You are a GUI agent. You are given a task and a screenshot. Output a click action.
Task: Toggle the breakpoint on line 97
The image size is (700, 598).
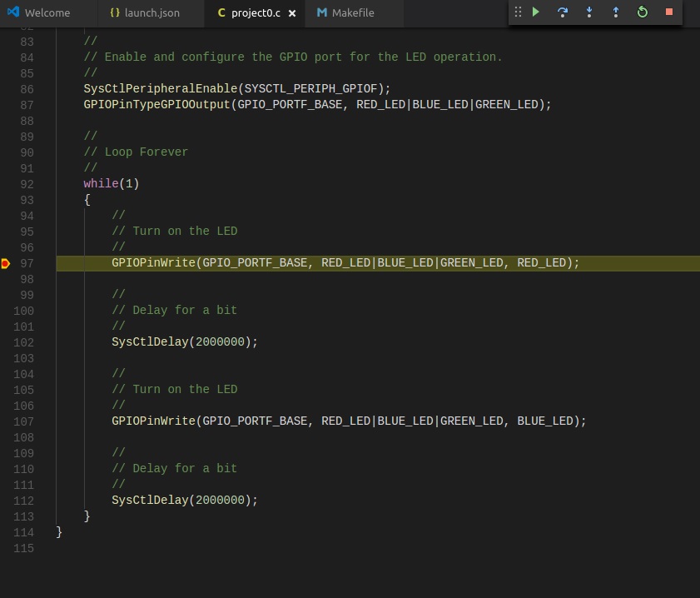[5, 263]
